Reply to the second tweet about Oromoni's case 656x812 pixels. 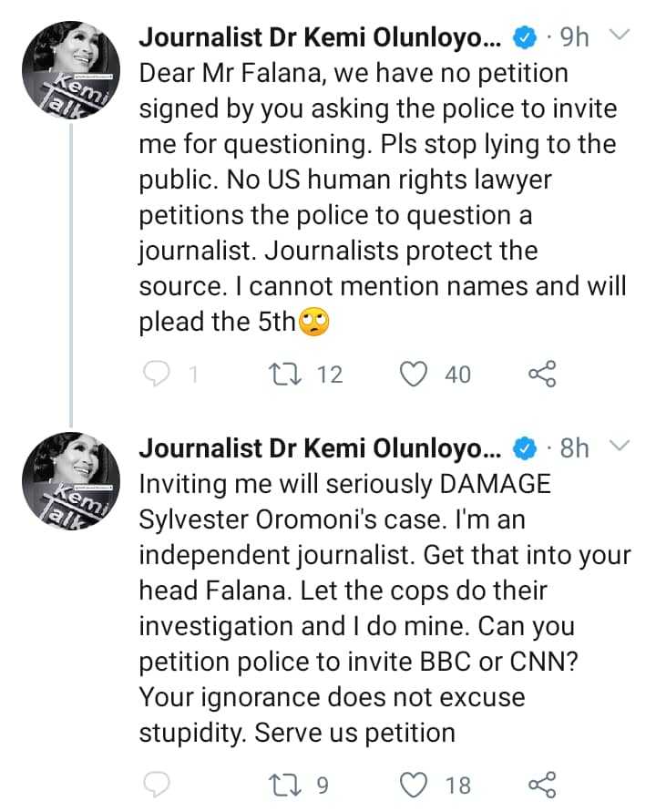(x=159, y=784)
